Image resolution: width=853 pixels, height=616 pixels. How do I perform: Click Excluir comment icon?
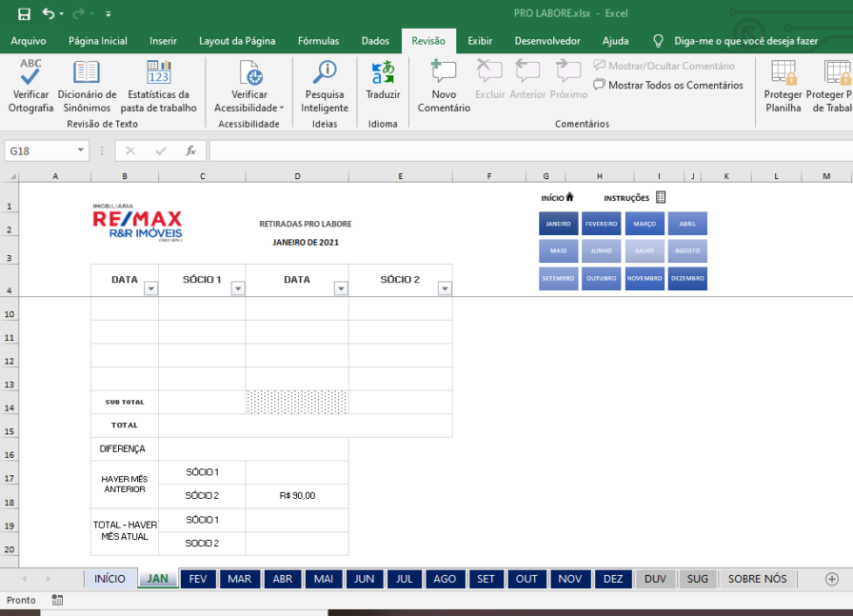489,71
